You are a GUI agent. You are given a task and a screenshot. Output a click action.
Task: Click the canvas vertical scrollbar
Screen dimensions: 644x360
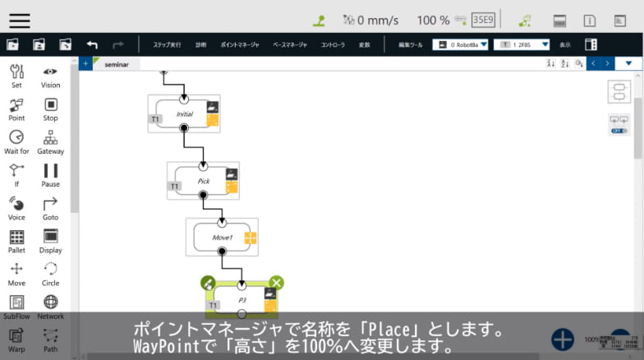coord(637,128)
